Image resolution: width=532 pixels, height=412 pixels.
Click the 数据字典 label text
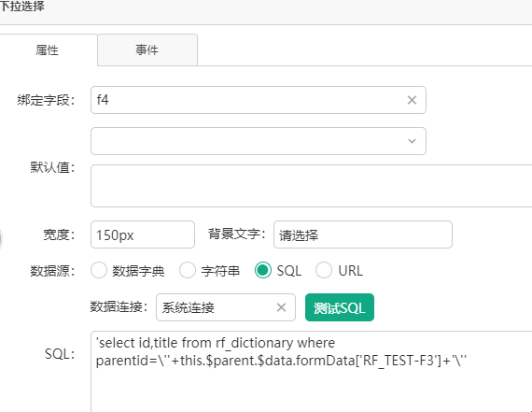coord(138,271)
